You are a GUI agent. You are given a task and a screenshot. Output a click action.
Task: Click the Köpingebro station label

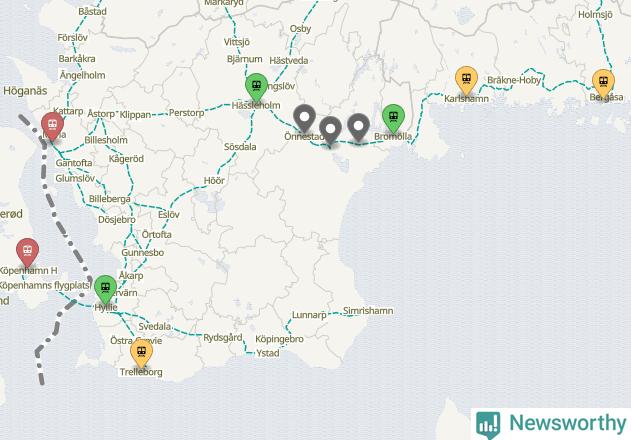pyautogui.click(x=279, y=339)
